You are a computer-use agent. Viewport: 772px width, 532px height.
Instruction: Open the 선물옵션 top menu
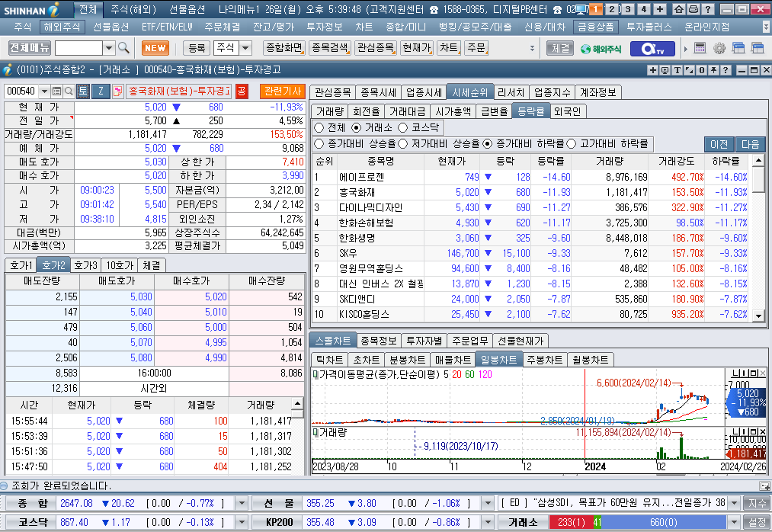point(111,27)
